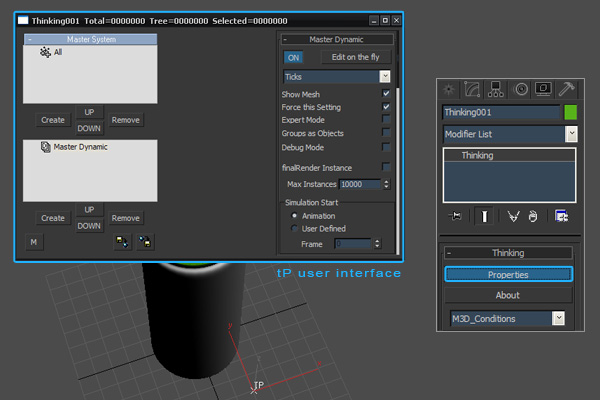This screenshot has height=400, width=600.
Task: Toggle Show End Result icon
Action: pos(484,216)
